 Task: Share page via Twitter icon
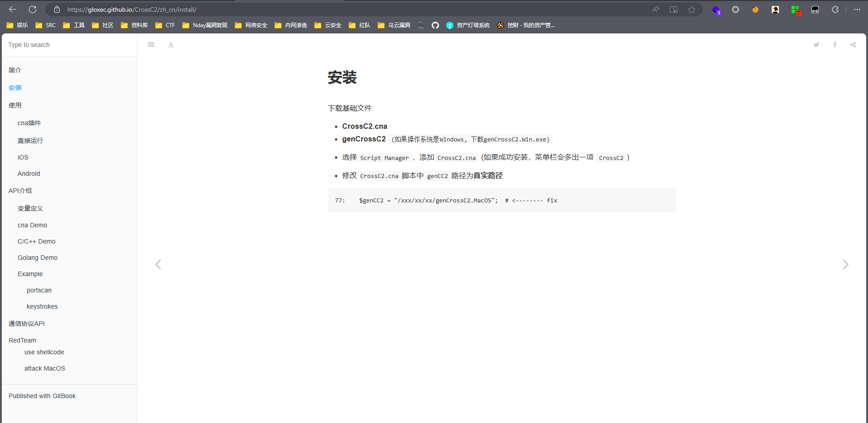coord(816,45)
